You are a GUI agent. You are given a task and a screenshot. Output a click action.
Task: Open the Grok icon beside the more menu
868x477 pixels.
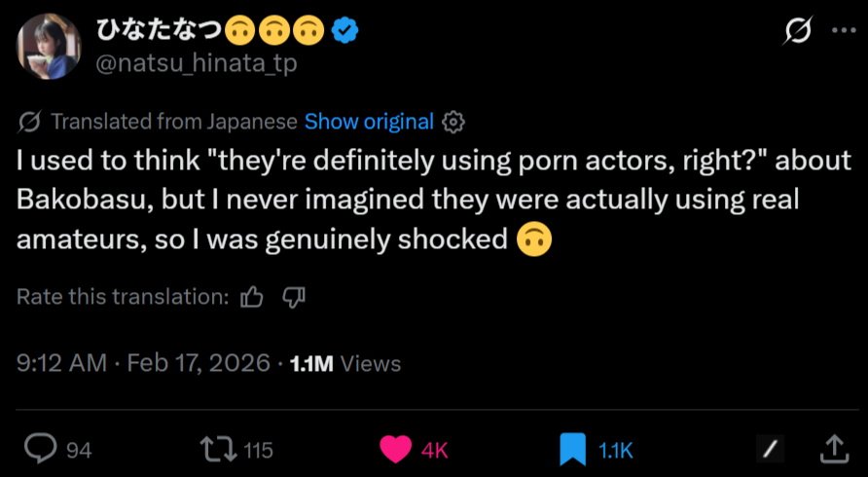click(798, 31)
